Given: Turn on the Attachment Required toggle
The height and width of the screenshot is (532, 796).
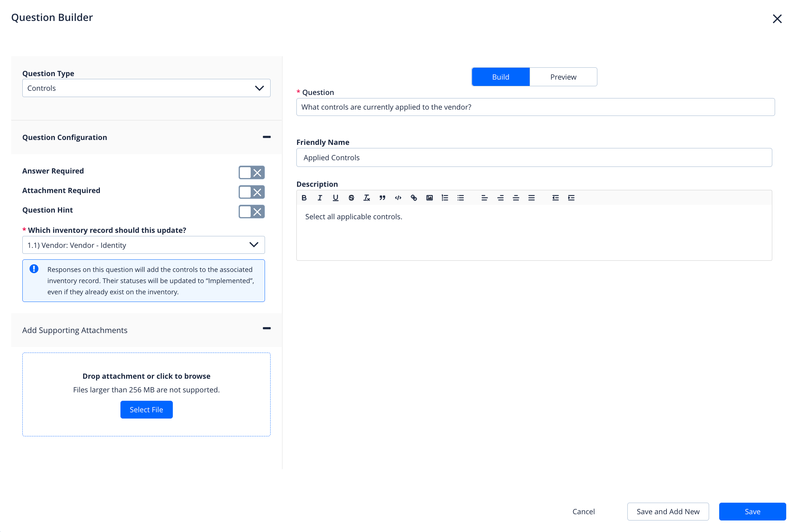Looking at the screenshot, I should (251, 192).
